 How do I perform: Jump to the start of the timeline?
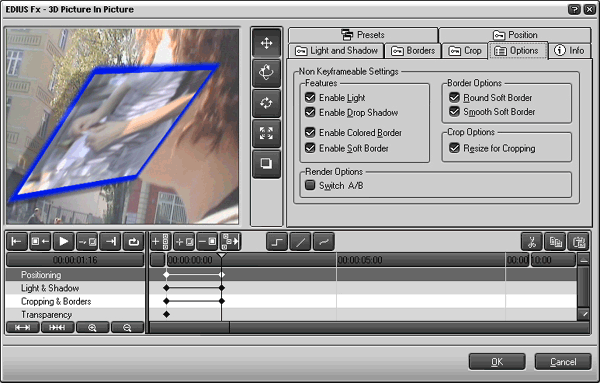click(x=17, y=241)
